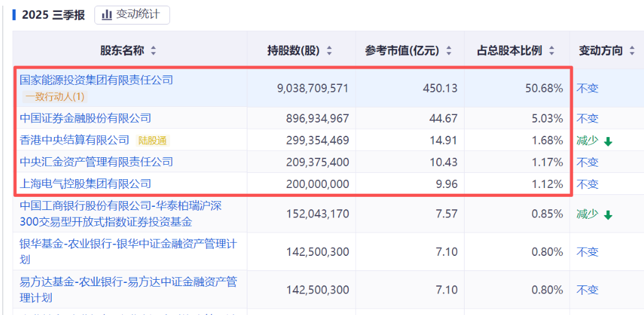
Task: Expand 一致行动人(1) tag
Action: pyautogui.click(x=55, y=97)
